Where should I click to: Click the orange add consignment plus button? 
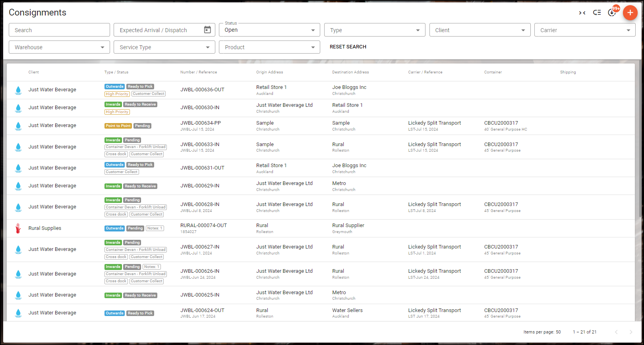pos(630,13)
